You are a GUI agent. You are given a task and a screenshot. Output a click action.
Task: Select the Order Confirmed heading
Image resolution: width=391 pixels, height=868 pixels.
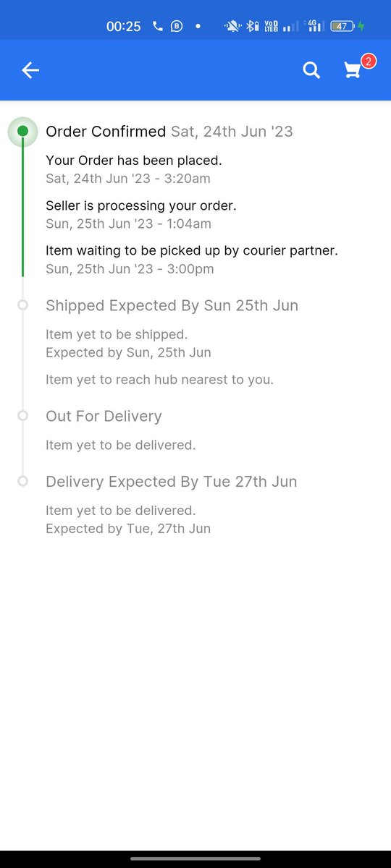(x=106, y=132)
